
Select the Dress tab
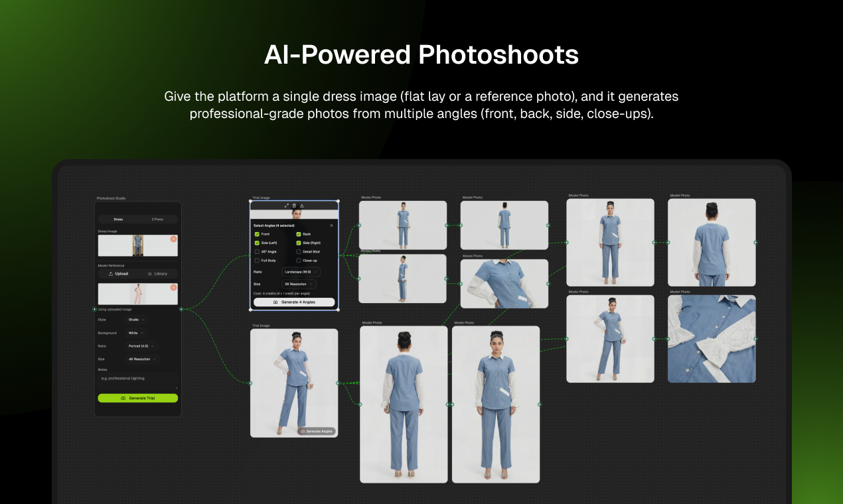tap(118, 219)
